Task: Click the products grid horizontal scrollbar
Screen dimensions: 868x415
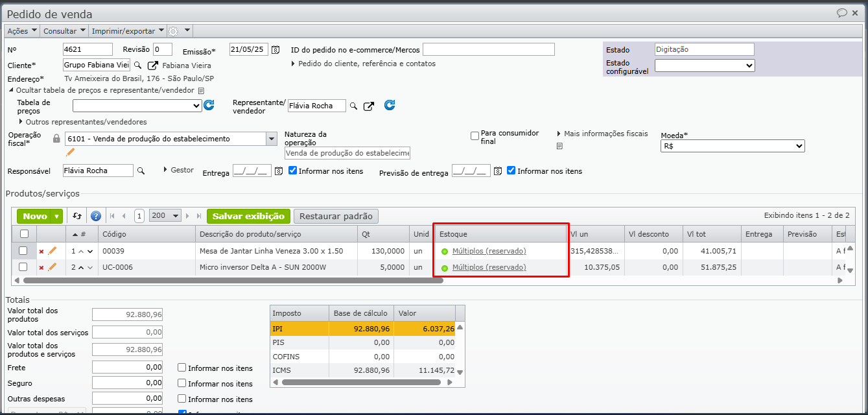Action: pos(233,281)
